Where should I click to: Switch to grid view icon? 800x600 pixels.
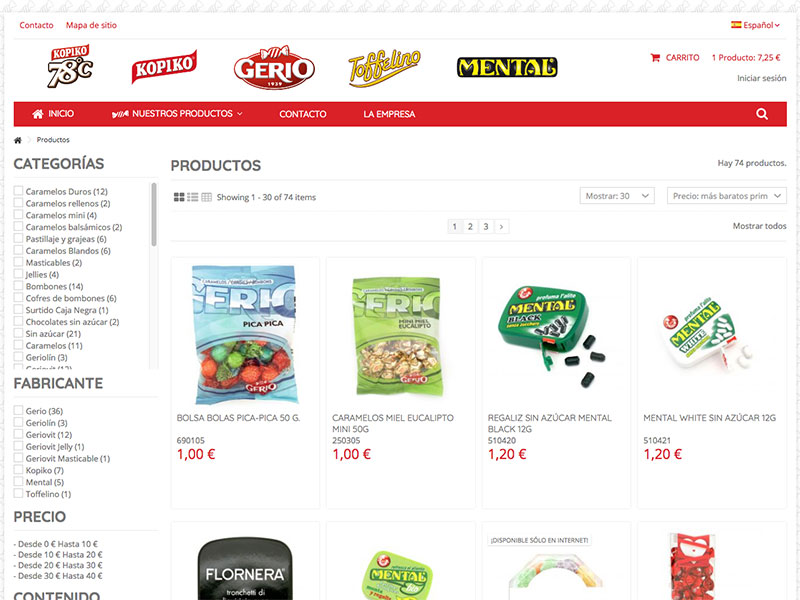[x=179, y=197]
